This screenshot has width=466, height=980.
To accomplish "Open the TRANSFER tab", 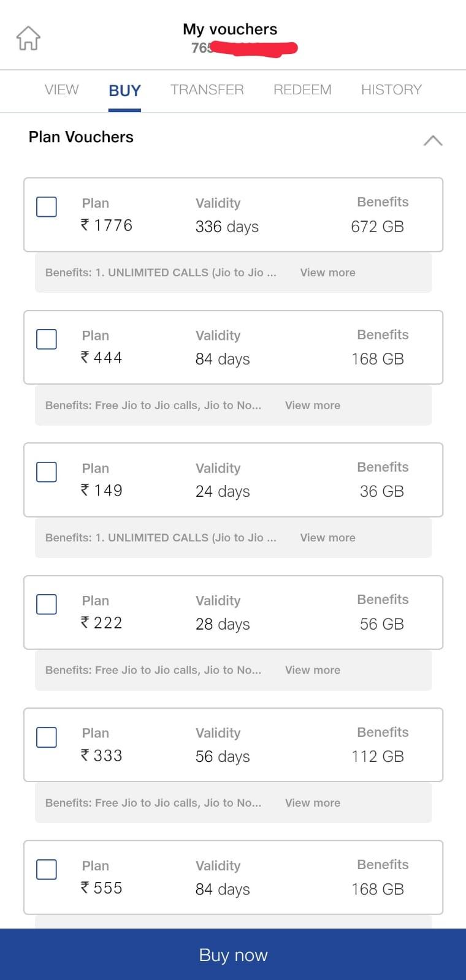I will pyautogui.click(x=207, y=90).
